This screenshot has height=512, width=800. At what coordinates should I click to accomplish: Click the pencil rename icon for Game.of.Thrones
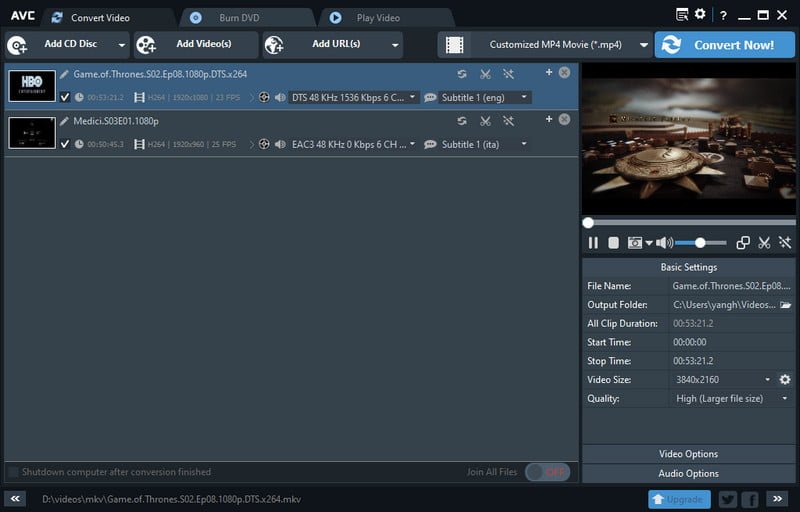64,74
